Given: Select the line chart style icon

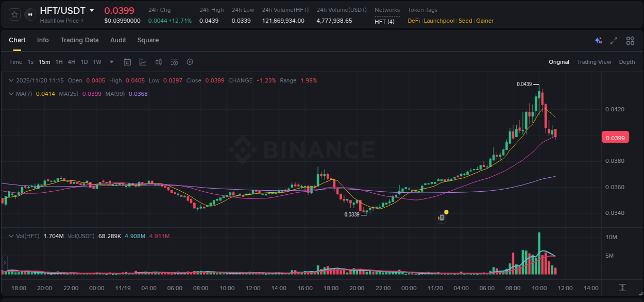Looking at the screenshot, I should 143,62.
